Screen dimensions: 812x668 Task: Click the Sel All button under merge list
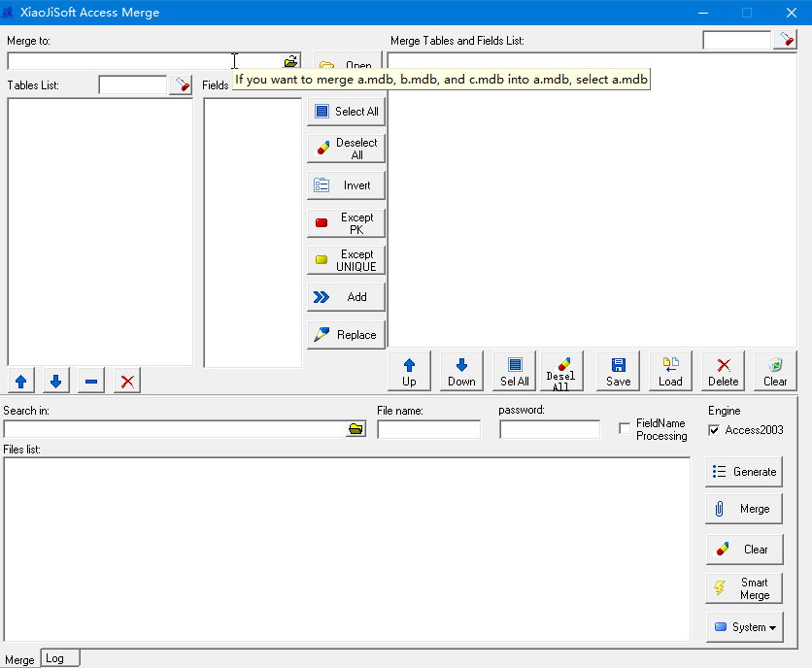coord(514,371)
